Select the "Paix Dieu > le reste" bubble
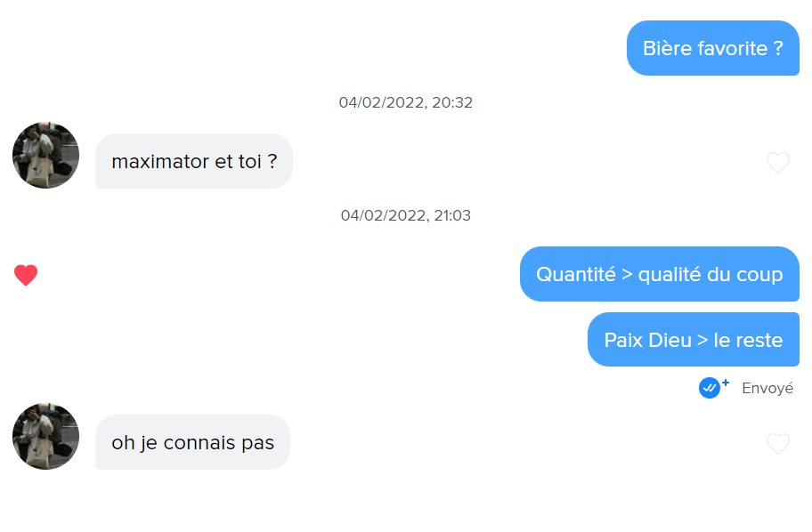 (693, 340)
